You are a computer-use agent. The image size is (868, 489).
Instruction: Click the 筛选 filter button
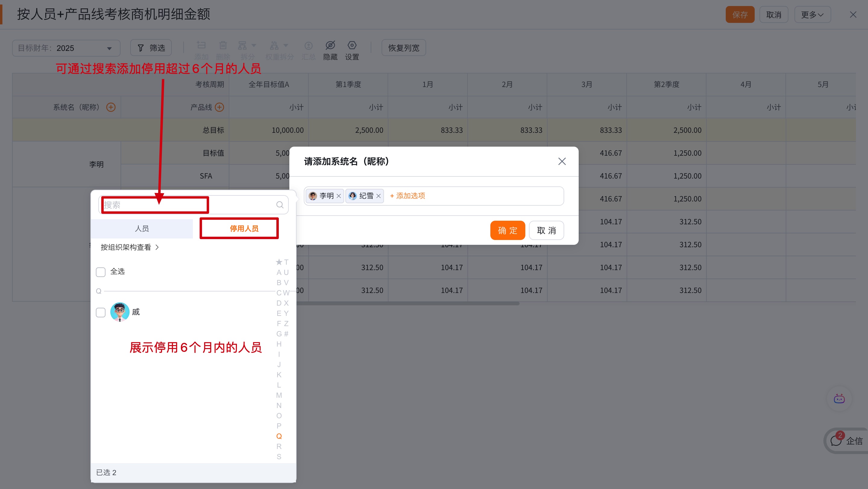tap(151, 48)
